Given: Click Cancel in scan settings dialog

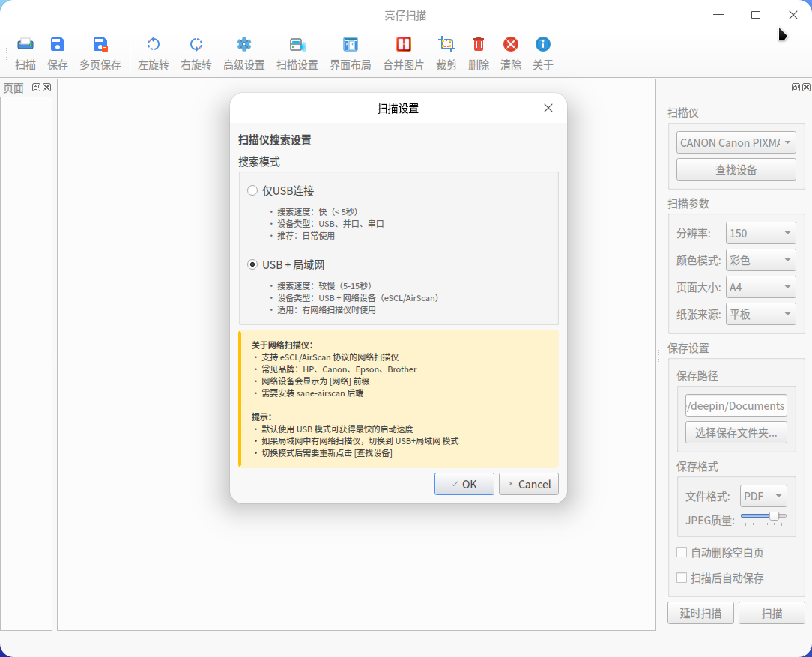Looking at the screenshot, I should (x=529, y=484).
